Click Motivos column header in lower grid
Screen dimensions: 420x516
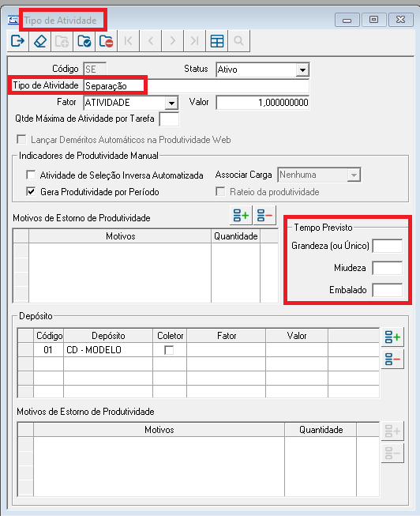click(159, 430)
